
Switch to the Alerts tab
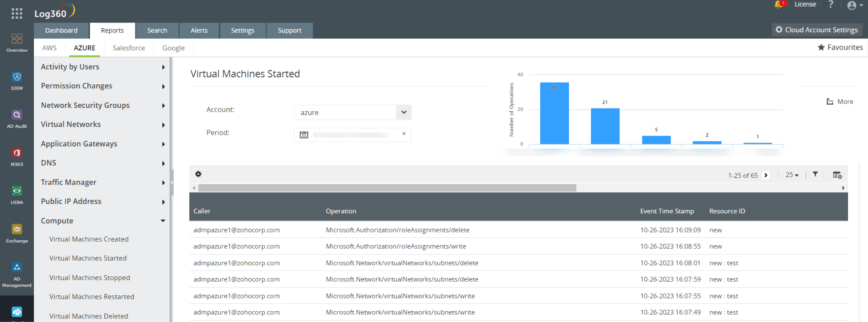coord(199,30)
